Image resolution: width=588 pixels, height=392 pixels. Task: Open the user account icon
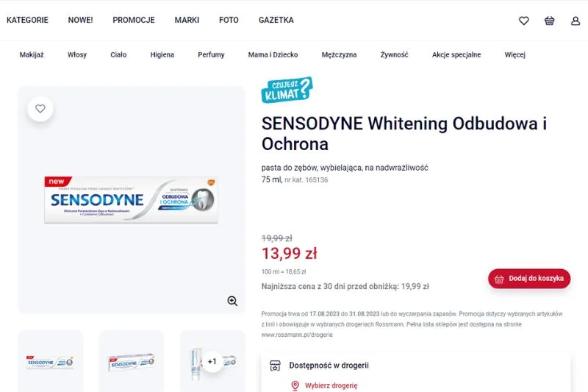(576, 21)
